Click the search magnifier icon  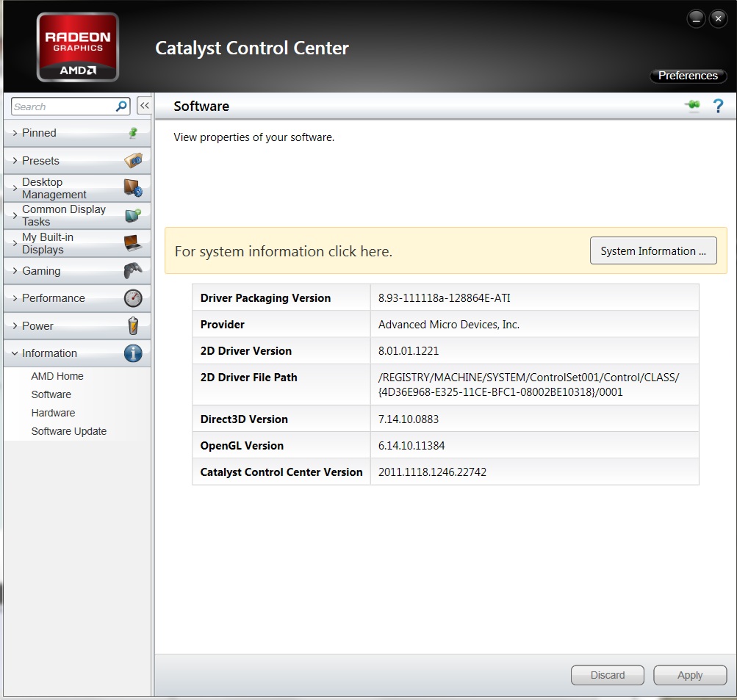[121, 107]
